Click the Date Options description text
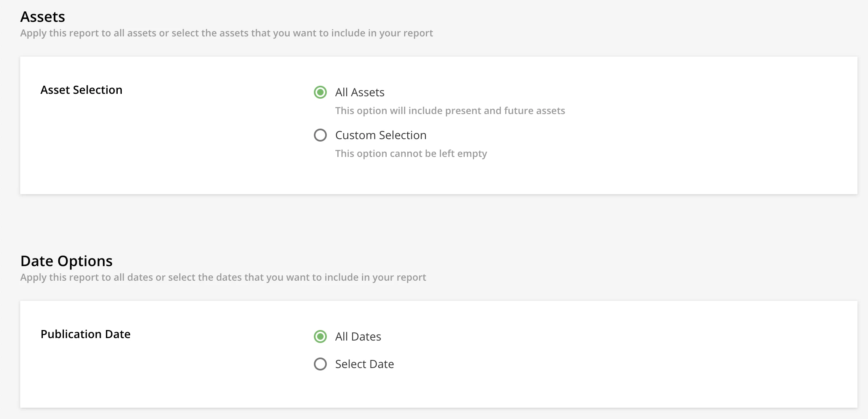The width and height of the screenshot is (868, 419). click(223, 277)
